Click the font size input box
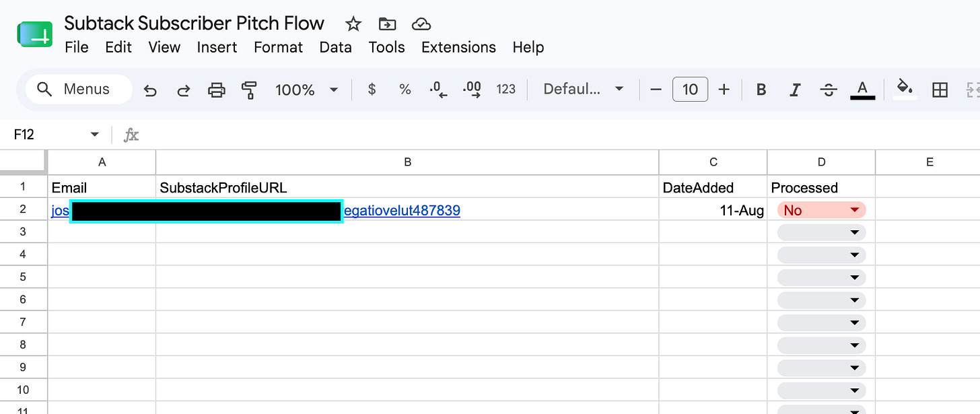The width and height of the screenshot is (980, 414). coord(690,90)
